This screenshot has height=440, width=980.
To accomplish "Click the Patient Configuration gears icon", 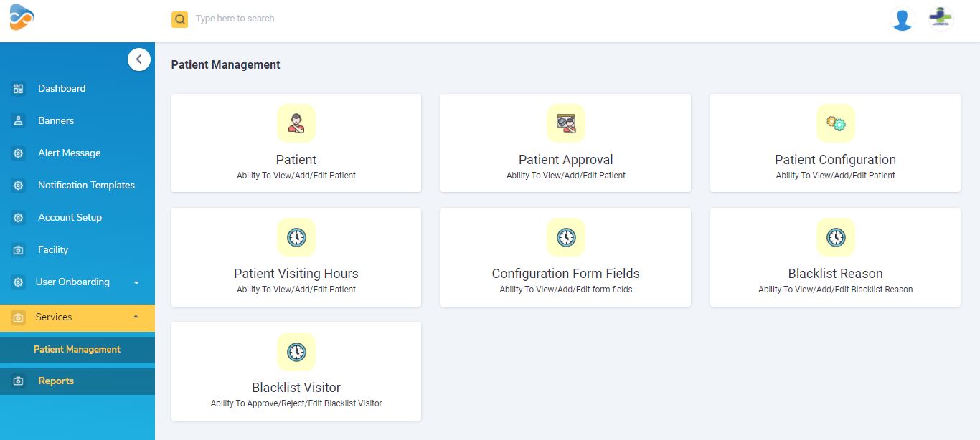I will [836, 123].
